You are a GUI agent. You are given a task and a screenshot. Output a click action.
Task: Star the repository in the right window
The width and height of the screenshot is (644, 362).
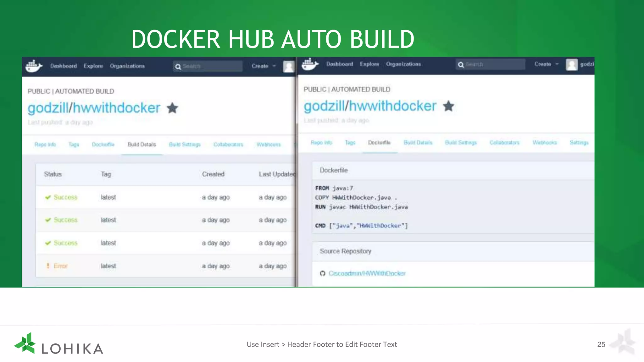click(449, 106)
